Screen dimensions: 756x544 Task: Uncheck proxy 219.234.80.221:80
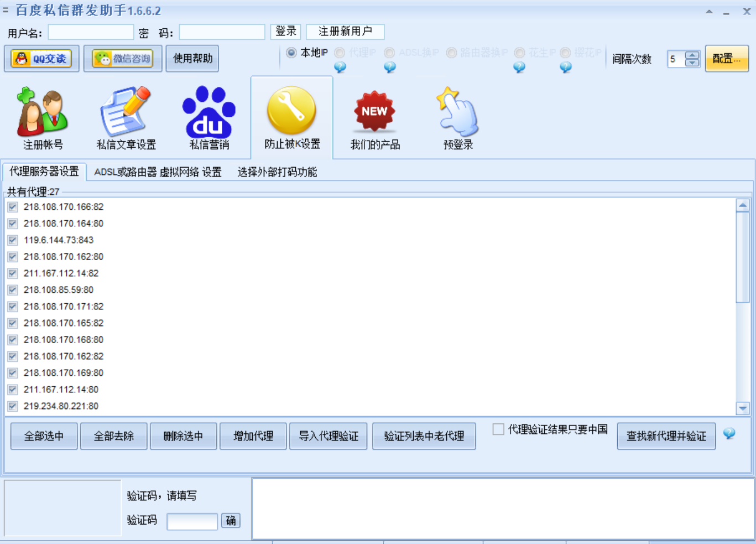pos(13,406)
